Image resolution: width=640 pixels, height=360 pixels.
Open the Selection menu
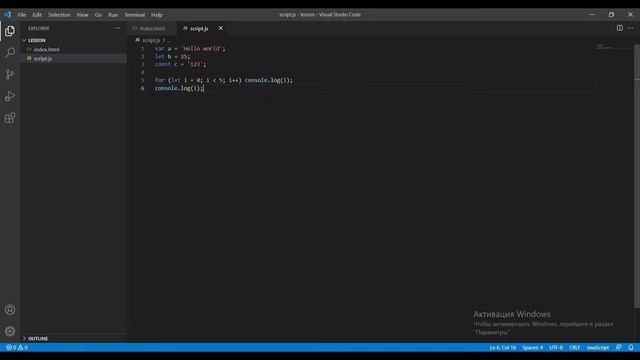coord(59,15)
